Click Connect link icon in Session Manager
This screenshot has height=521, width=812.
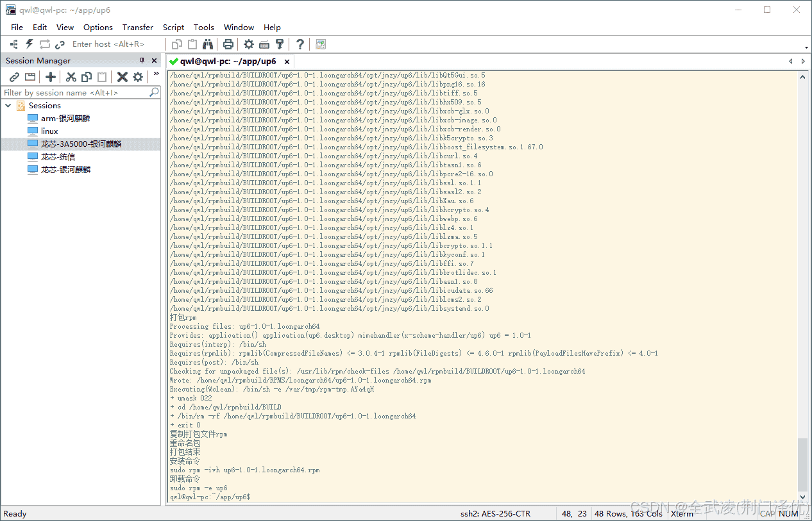(14, 77)
